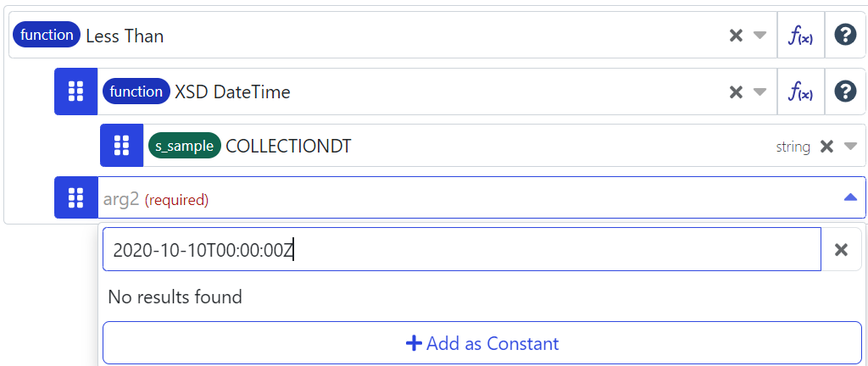Clear the datetime search text
Screen dimensions: 868x366
(841, 249)
